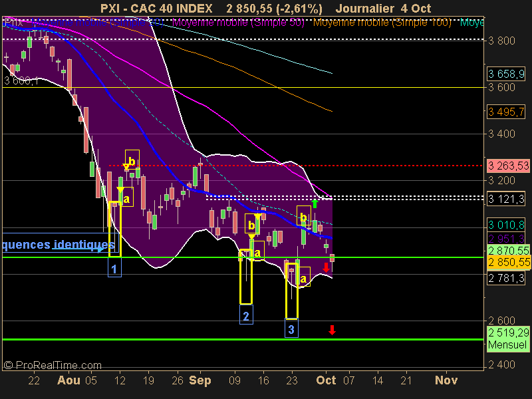Select Moyenne mobile (Simple 50) legend entry

click(238, 23)
